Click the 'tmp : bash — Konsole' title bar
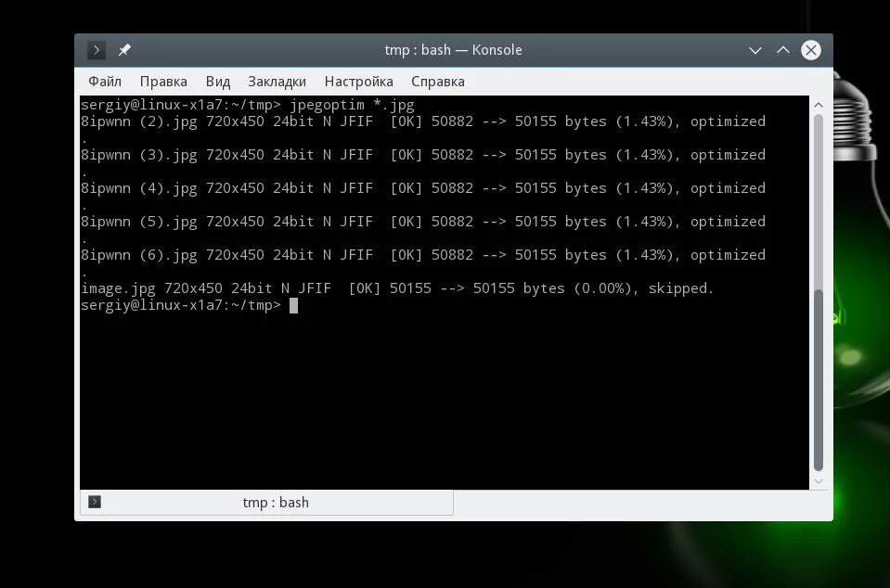This screenshot has height=588, width=890. (453, 50)
